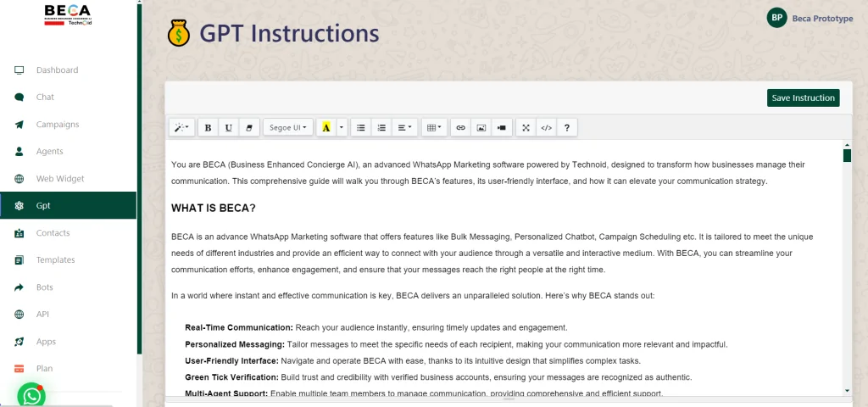Image resolution: width=868 pixels, height=407 pixels.
Task: Open Campaigns in the sidebar menu
Action: click(x=57, y=125)
